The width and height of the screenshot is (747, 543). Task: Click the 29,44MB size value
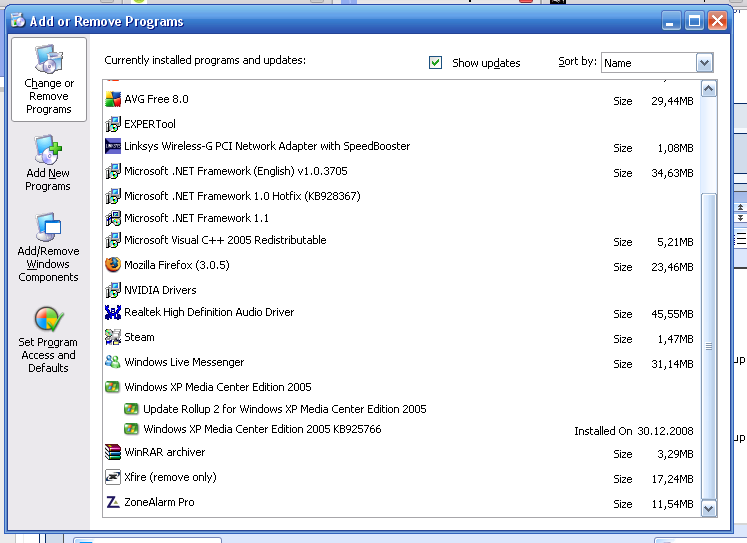[672, 101]
